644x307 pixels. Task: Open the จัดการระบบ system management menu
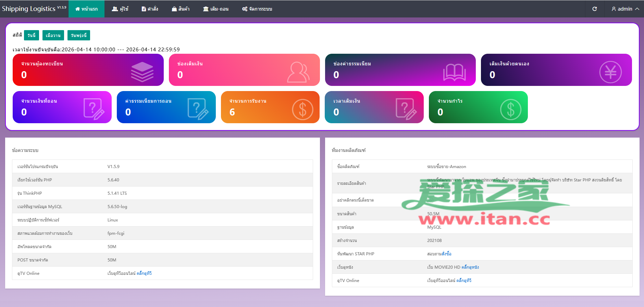coord(257,9)
